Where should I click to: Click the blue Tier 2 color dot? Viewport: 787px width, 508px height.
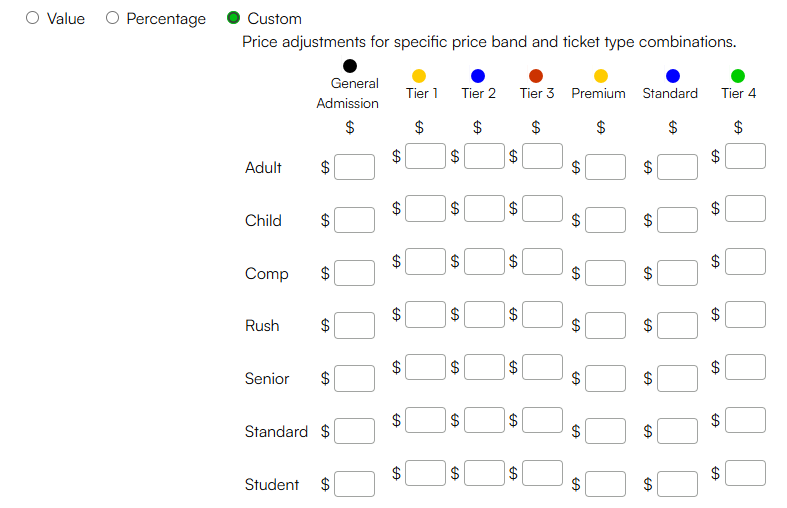point(478,76)
